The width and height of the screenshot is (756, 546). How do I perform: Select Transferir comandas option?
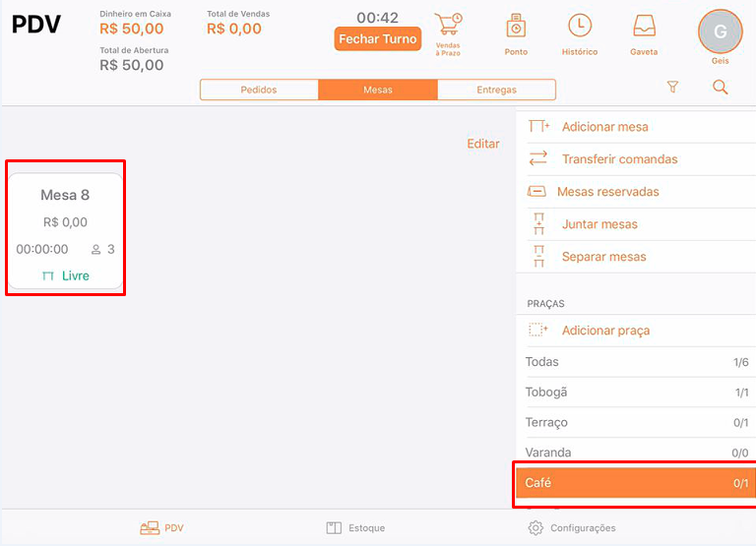coord(636,159)
